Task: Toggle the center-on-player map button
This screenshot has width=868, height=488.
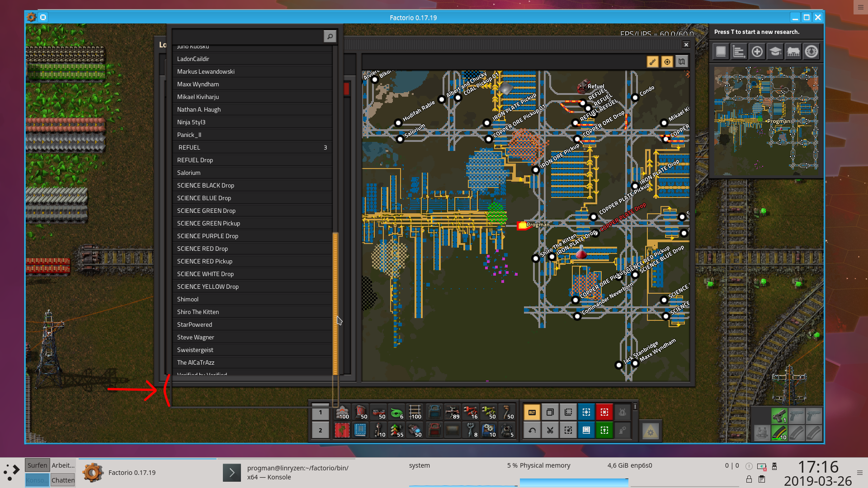Action: tap(667, 62)
